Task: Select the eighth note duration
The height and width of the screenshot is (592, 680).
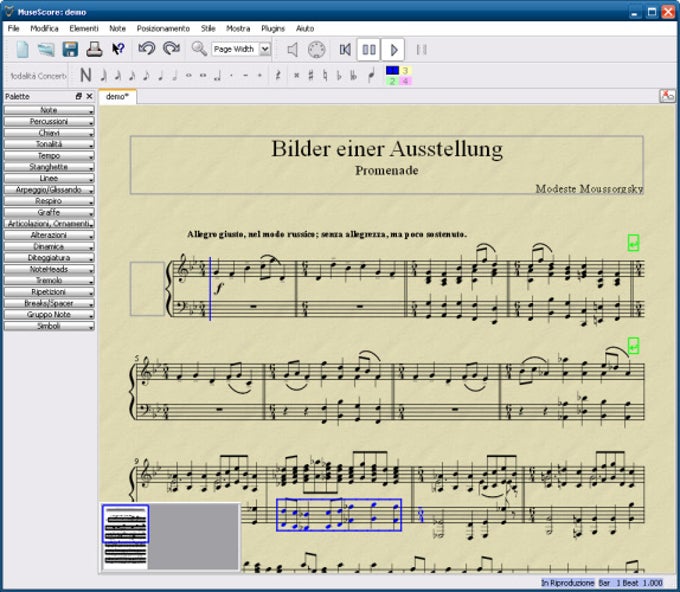Action: (x=147, y=75)
